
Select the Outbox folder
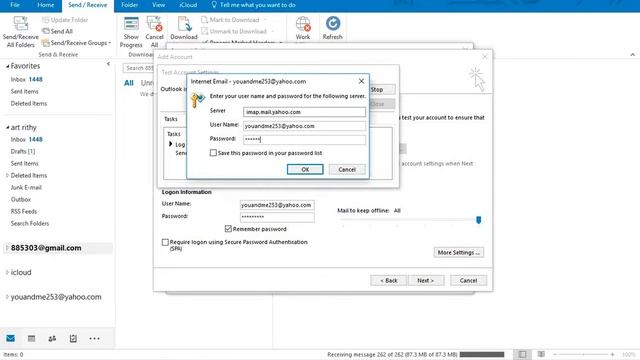[21, 200]
